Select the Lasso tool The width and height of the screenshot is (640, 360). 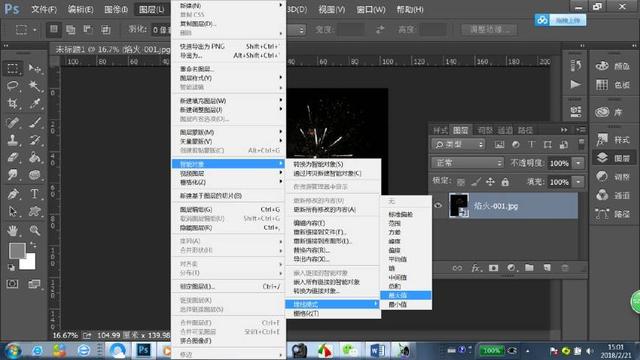(x=13, y=86)
